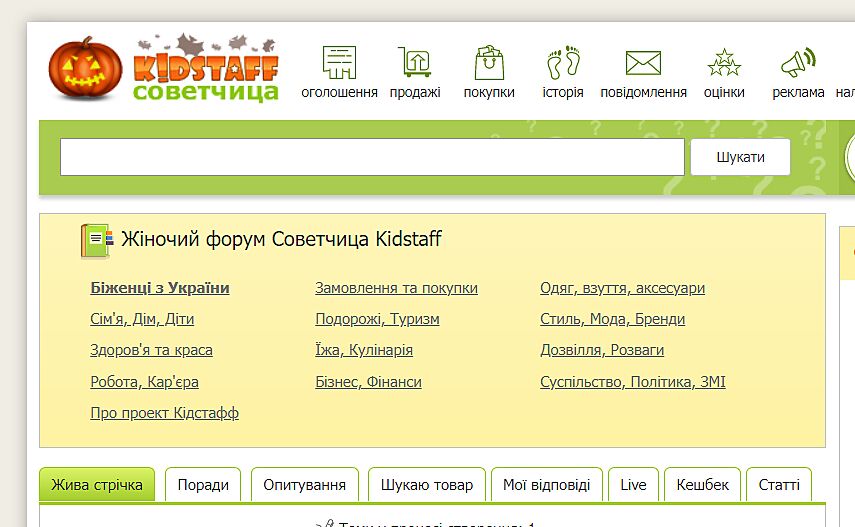The height and width of the screenshot is (527, 855).
Task: Go to Подорожі, Туризм forum section
Action: pos(377,319)
